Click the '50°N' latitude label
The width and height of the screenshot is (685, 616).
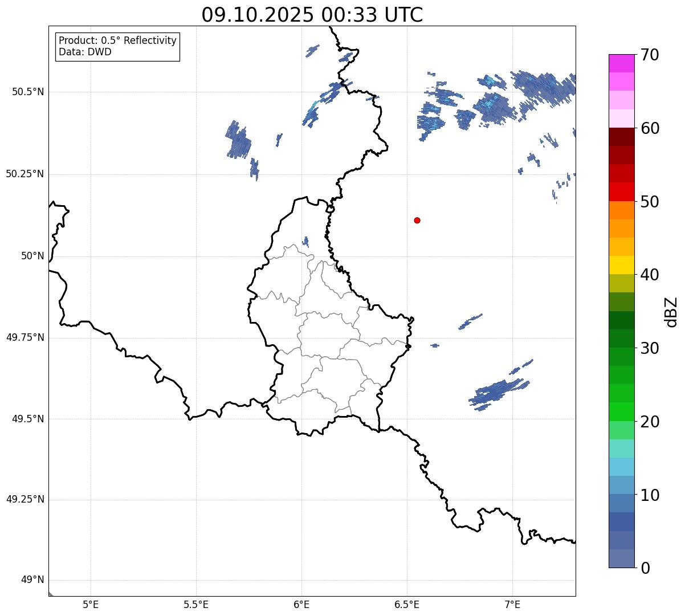32,256
